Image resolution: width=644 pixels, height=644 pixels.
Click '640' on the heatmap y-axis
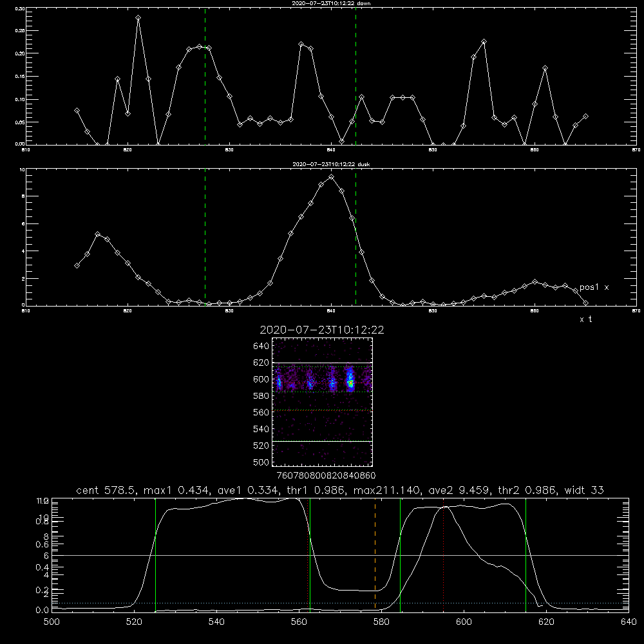261,346
